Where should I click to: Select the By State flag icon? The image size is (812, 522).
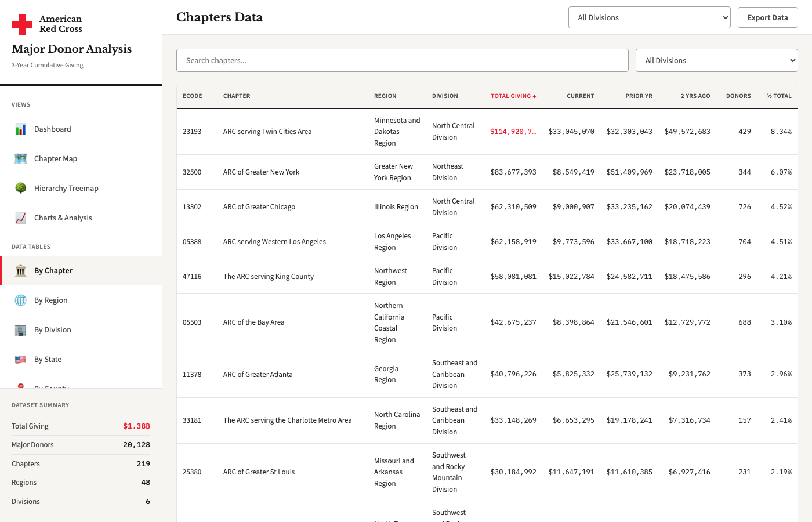point(21,360)
